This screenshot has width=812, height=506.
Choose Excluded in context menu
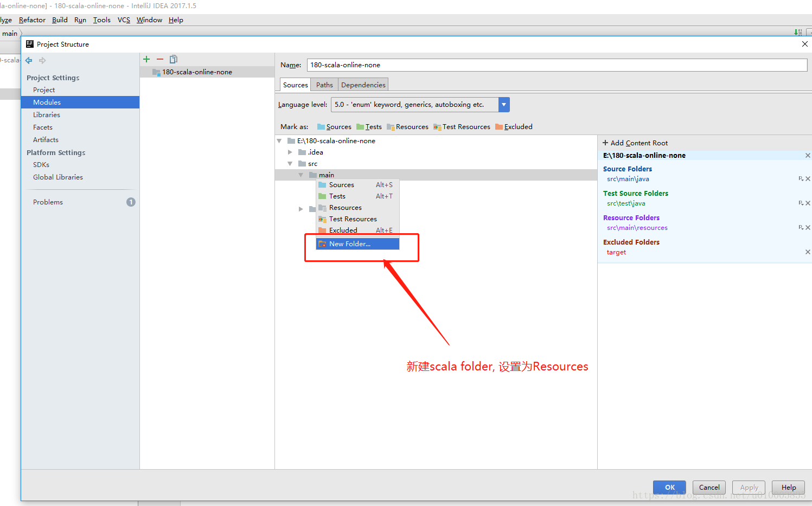357,230
